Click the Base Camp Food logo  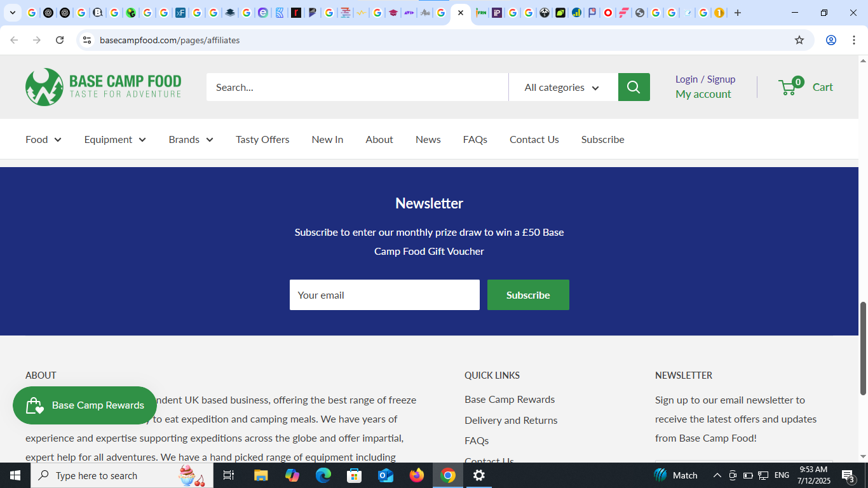pos(104,87)
